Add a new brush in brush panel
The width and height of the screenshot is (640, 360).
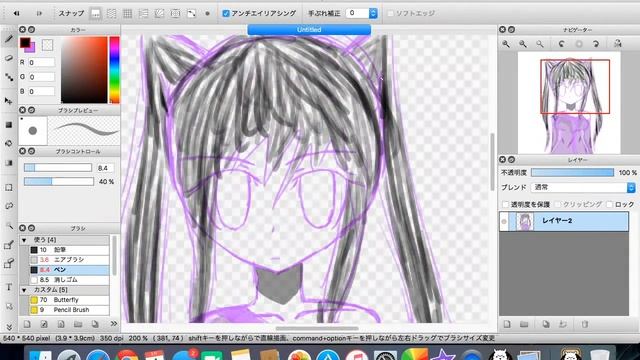click(x=27, y=324)
